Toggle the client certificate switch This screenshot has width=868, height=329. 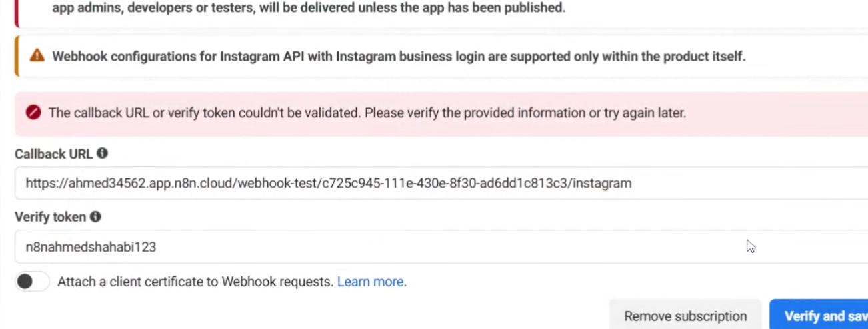pyautogui.click(x=33, y=282)
